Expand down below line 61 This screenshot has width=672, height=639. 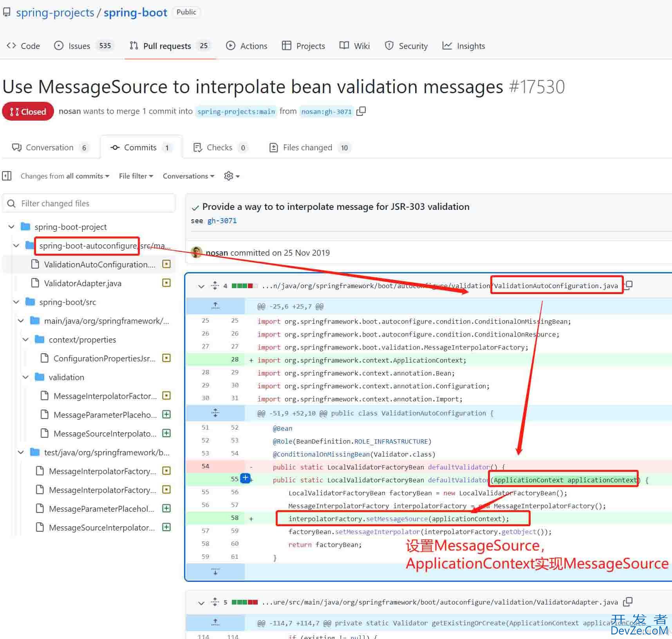click(215, 572)
